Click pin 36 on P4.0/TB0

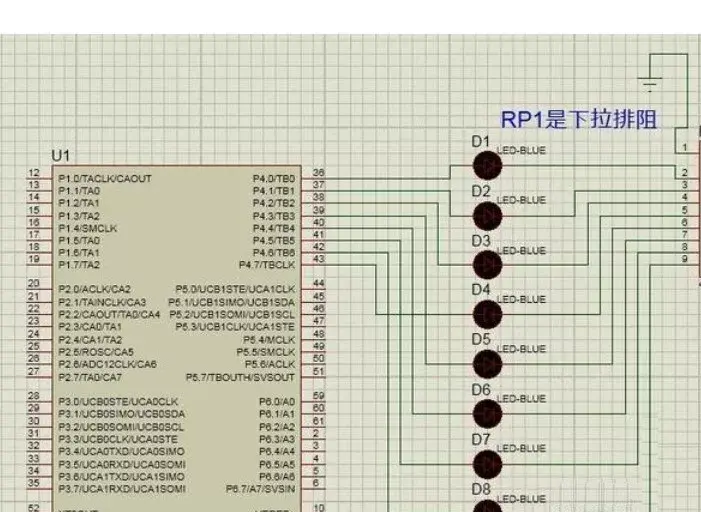[318, 173]
